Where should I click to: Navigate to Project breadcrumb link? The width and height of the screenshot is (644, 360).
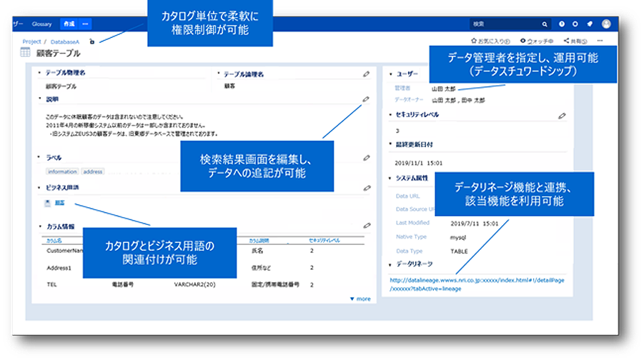tap(31, 42)
